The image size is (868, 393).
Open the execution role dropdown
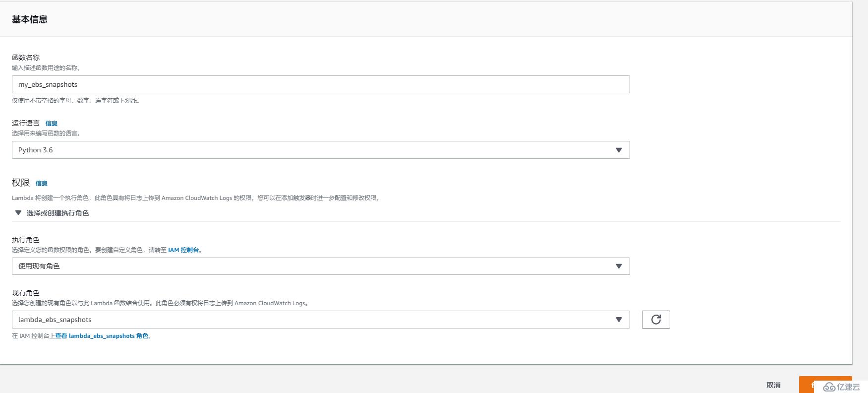pyautogui.click(x=321, y=266)
